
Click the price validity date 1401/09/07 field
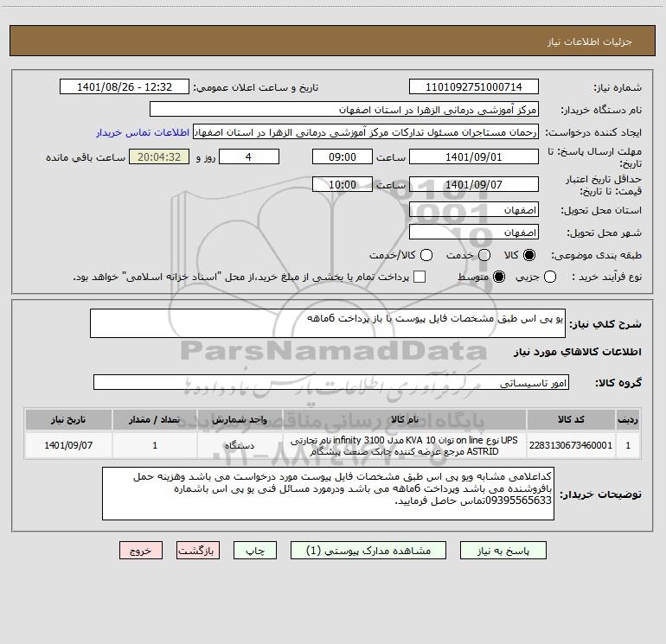point(474,184)
